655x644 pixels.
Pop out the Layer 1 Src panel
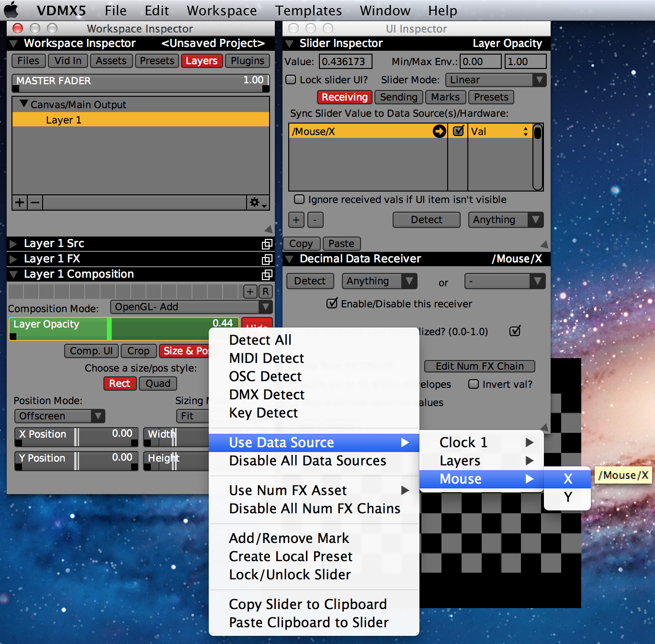click(267, 244)
